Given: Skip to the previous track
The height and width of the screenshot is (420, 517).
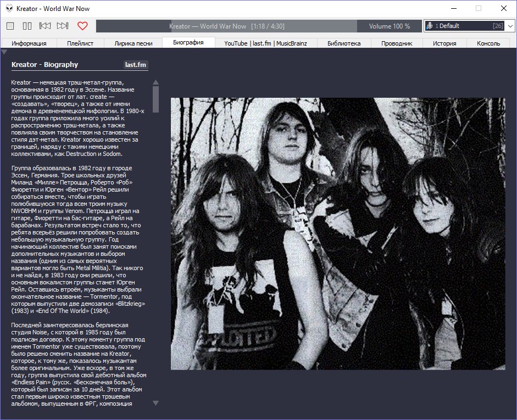Looking at the screenshot, I should pos(45,26).
